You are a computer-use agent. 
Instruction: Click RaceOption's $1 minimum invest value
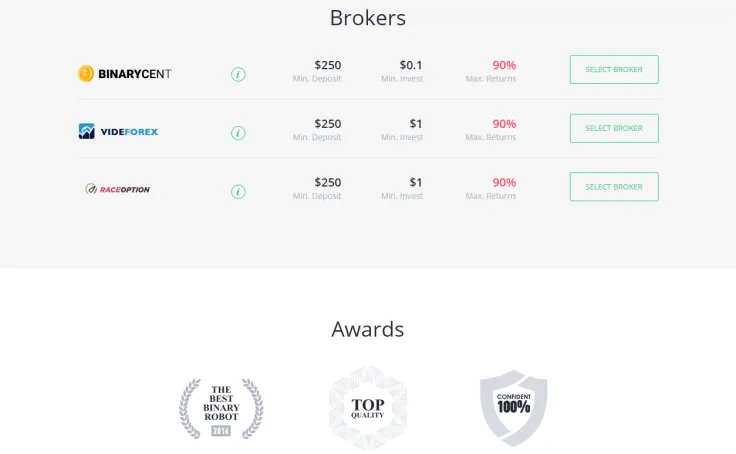(x=416, y=182)
